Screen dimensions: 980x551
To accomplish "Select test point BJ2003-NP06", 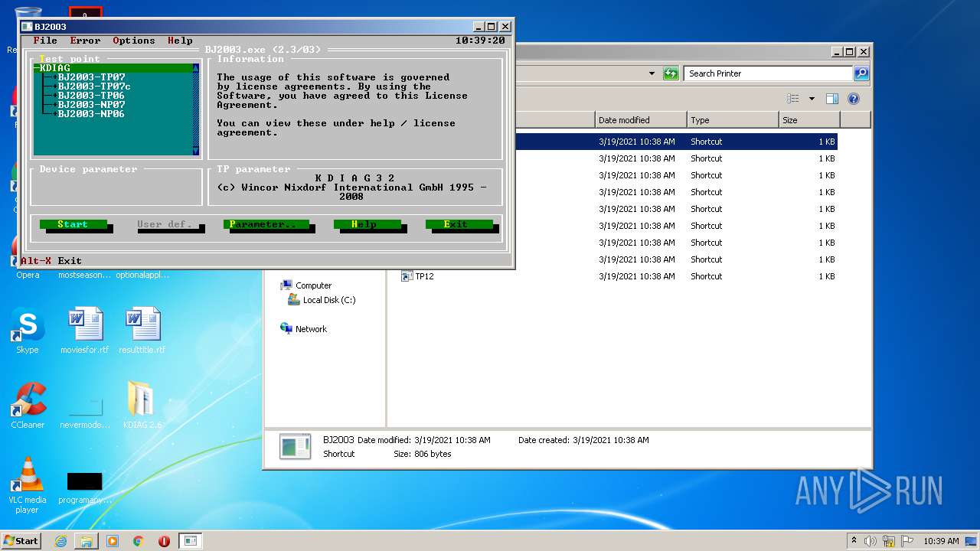I will click(x=91, y=114).
